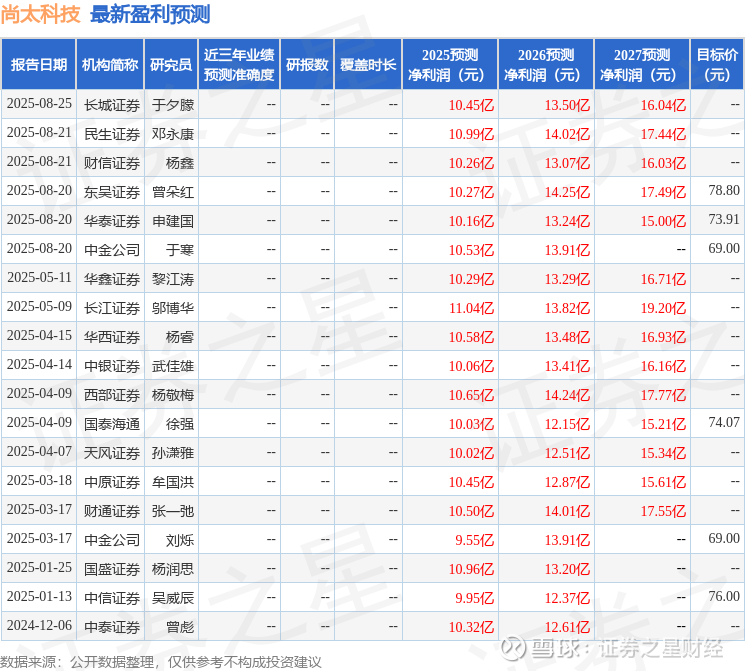Viewport: 745px width, 671px height.
Task: Click the 10.99亿 profit value
Action: click(x=471, y=134)
